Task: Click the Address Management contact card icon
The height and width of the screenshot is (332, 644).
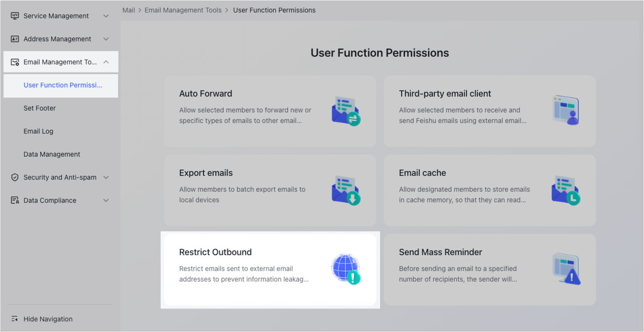Action: pos(15,39)
